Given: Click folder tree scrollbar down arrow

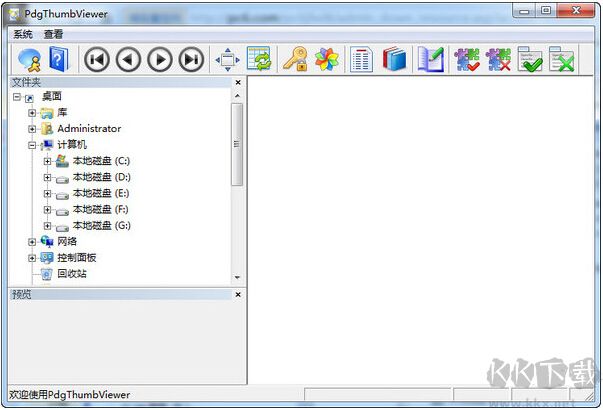Looking at the screenshot, I should pos(237,277).
